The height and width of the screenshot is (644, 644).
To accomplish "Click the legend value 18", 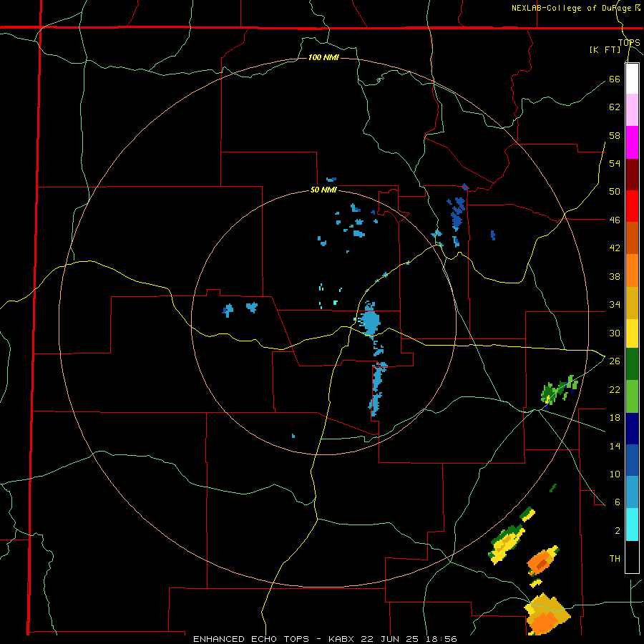I will (615, 418).
